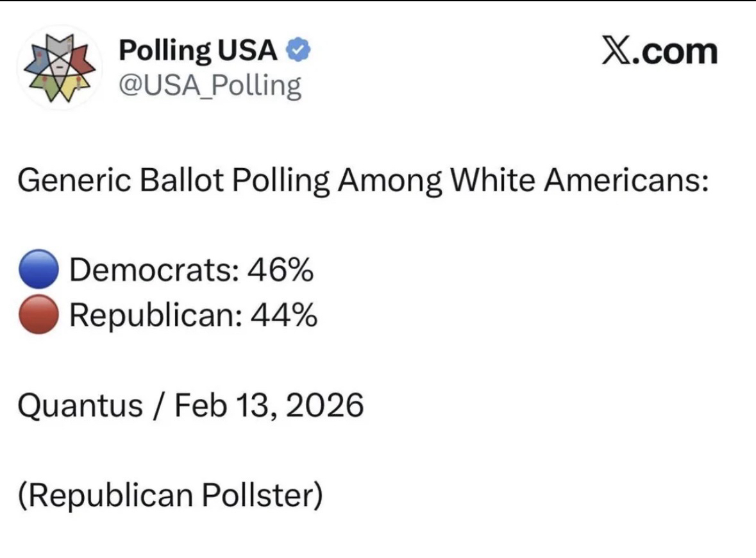This screenshot has width=756, height=558.
Task: Click the blue circle emoji beside Democrats
Action: coord(39,271)
